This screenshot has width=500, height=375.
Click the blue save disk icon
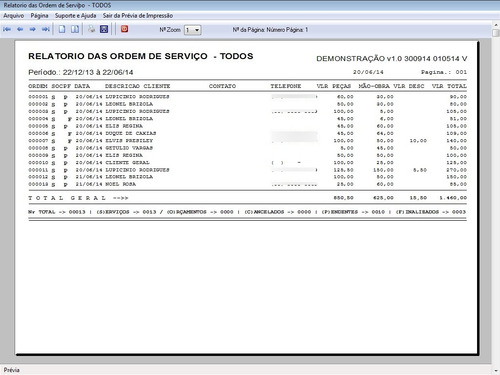coord(104,29)
